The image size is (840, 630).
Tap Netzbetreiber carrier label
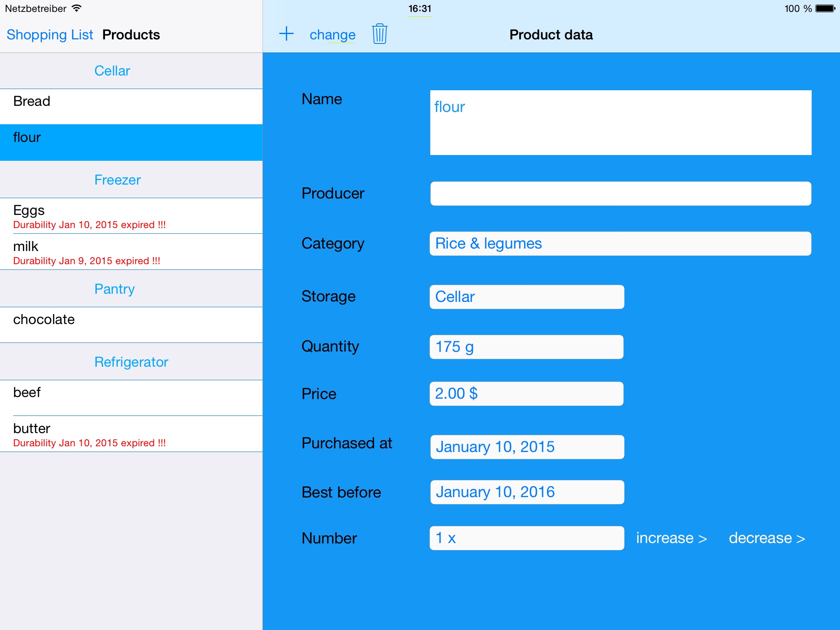[x=36, y=9]
